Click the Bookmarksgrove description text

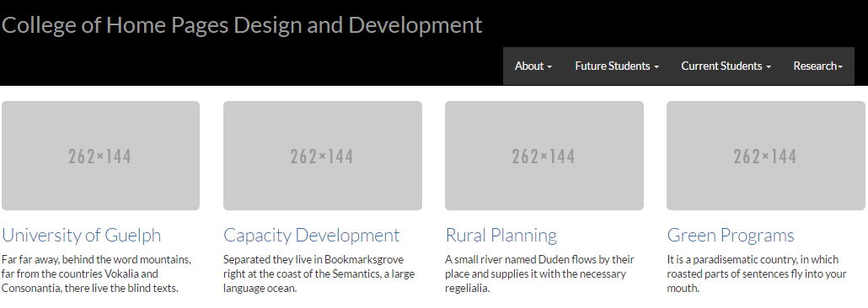coord(319,273)
